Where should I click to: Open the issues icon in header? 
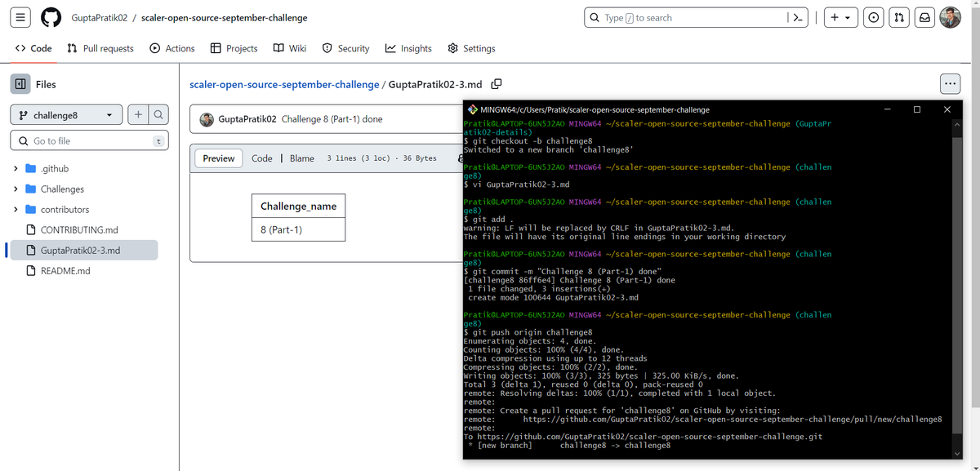point(873,18)
